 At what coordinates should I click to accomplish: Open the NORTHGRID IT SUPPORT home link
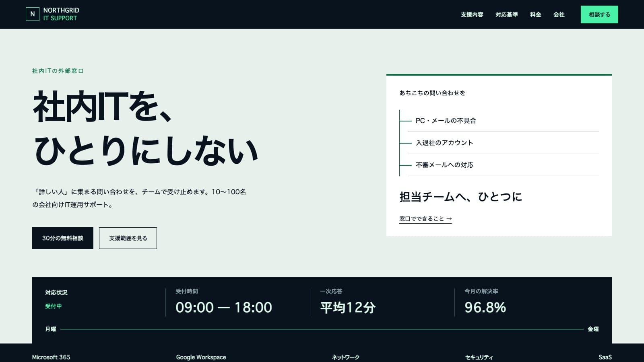pos(52,14)
